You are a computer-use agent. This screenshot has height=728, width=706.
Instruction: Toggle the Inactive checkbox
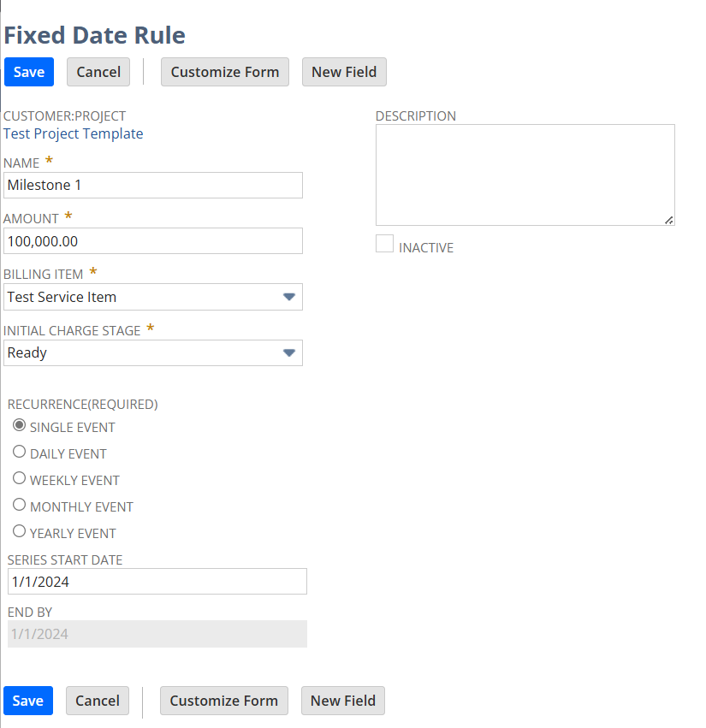coord(385,244)
